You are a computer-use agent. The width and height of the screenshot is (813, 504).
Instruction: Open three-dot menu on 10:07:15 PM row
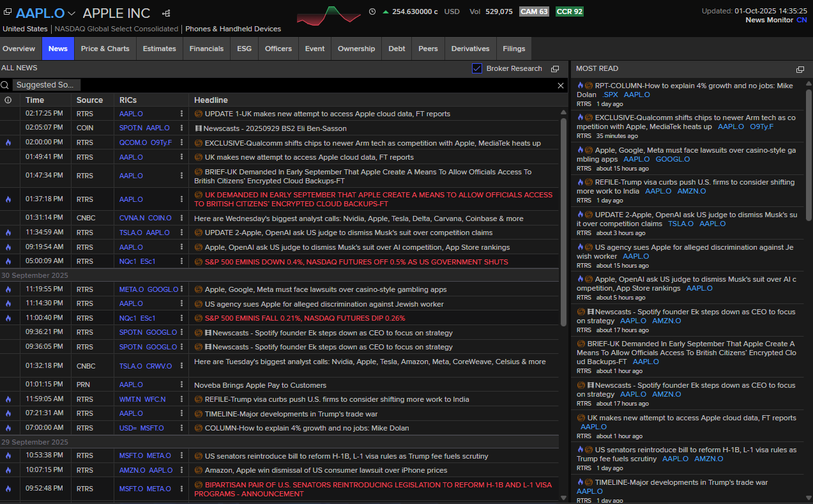tap(181, 470)
